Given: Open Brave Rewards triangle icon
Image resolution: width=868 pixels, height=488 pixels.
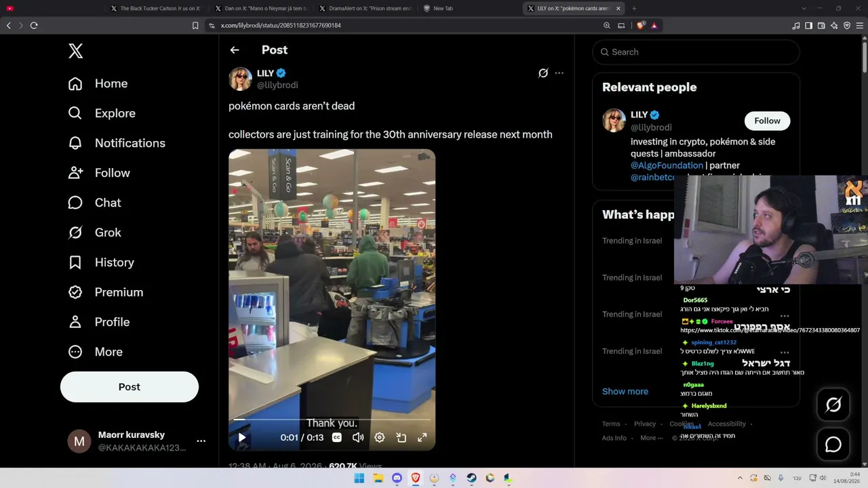Looking at the screenshot, I should point(654,26).
